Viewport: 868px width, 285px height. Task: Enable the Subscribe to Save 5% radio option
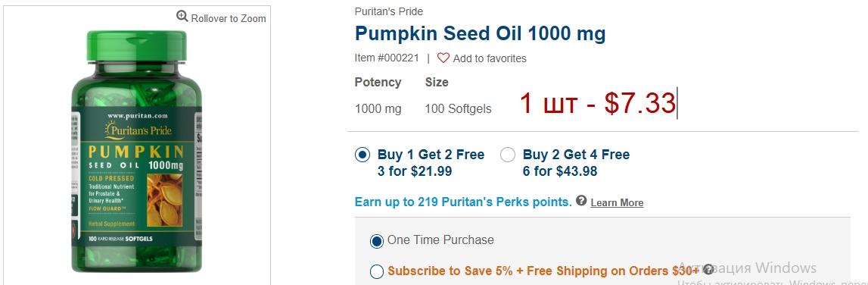pyautogui.click(x=376, y=271)
